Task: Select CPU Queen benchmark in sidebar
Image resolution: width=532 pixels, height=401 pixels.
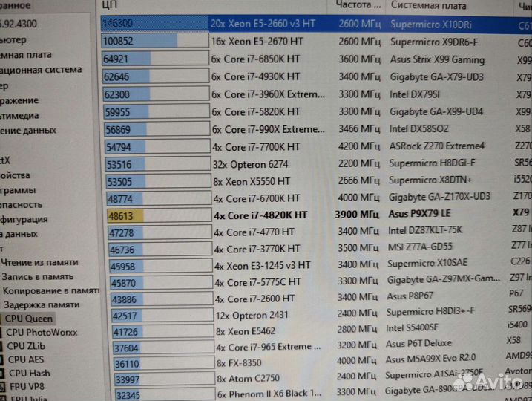Action: (29, 319)
